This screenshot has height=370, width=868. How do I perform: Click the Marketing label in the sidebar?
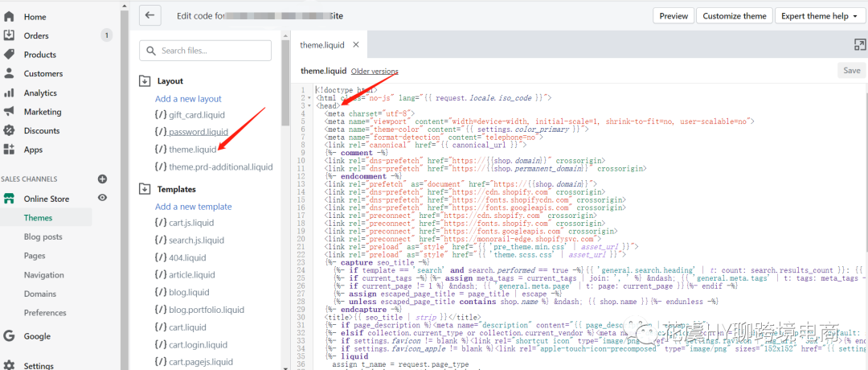pyautogui.click(x=43, y=111)
